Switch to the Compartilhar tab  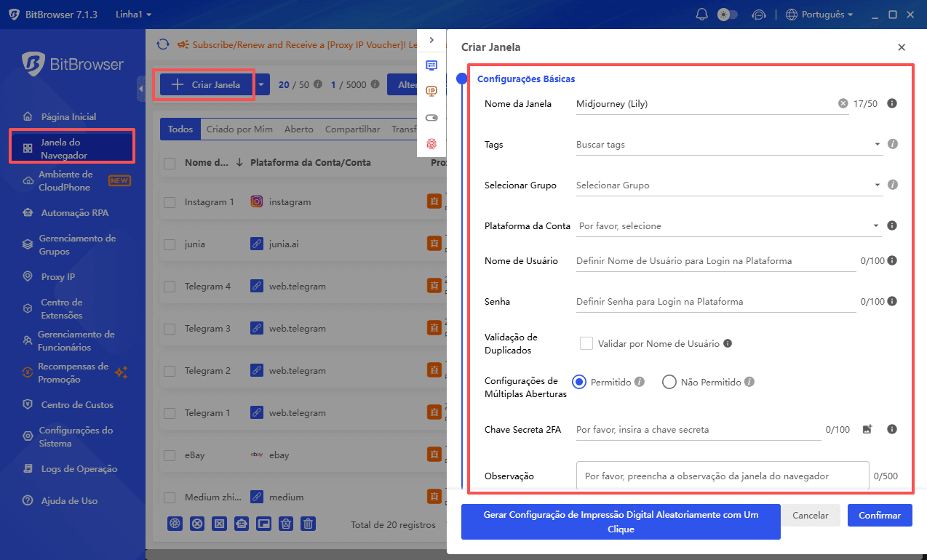(x=352, y=129)
